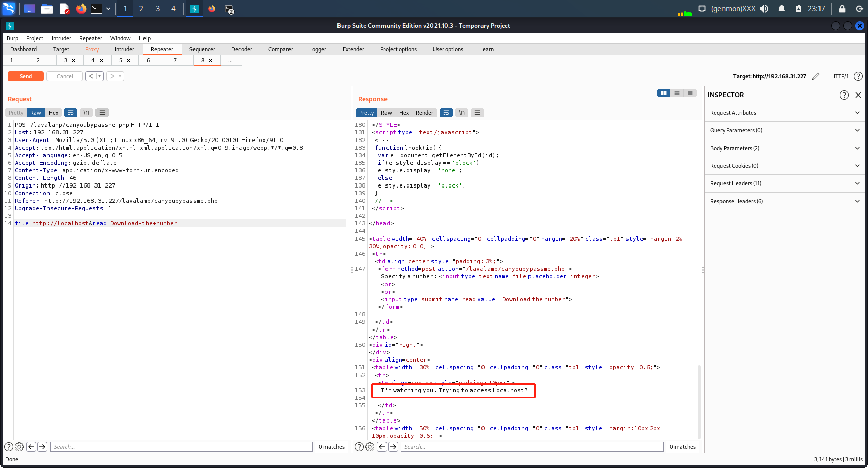Click the Cancel button

pyautogui.click(x=65, y=76)
